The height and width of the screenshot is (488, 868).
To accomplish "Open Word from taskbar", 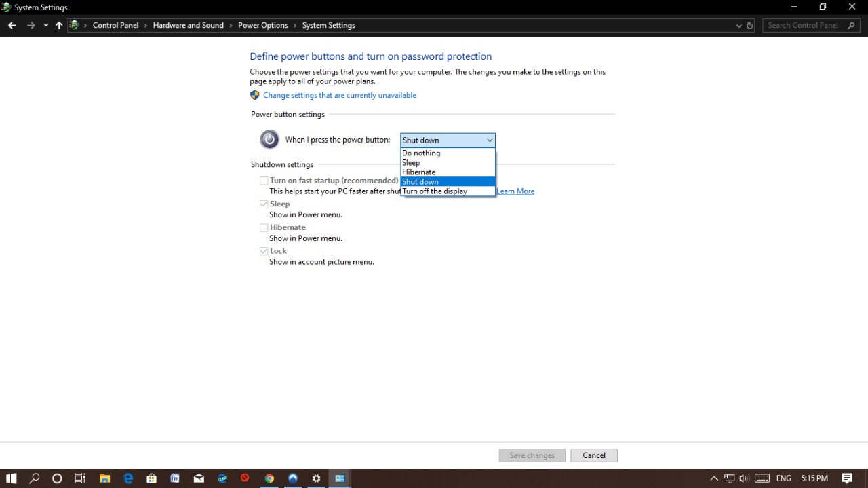I will 175,478.
